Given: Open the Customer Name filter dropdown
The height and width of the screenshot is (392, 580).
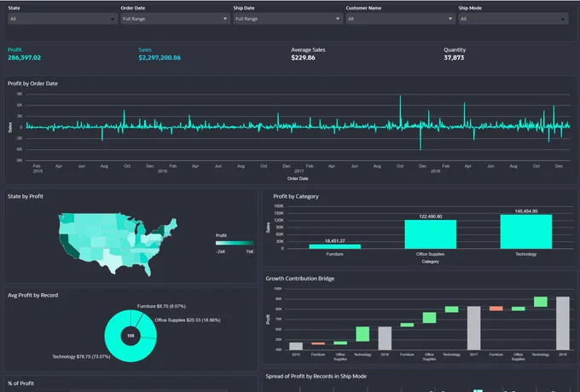Looking at the screenshot, I should click(401, 19).
